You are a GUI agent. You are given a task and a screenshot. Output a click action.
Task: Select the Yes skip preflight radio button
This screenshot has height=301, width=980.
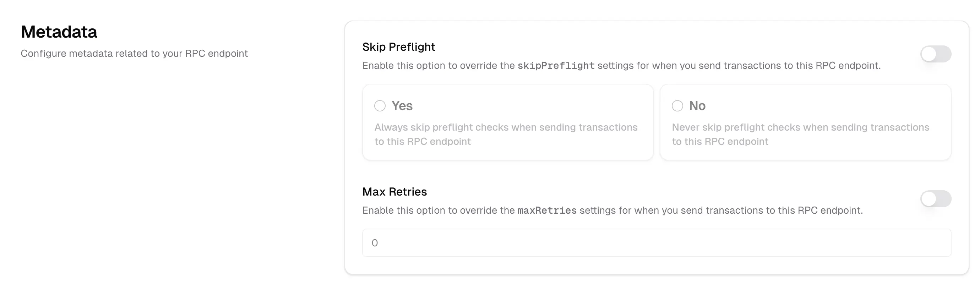[380, 106]
